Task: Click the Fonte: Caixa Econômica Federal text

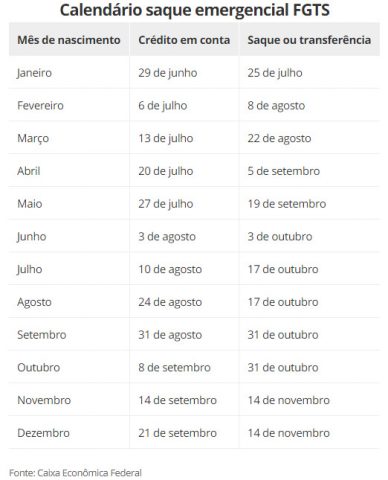Action: tap(75, 473)
